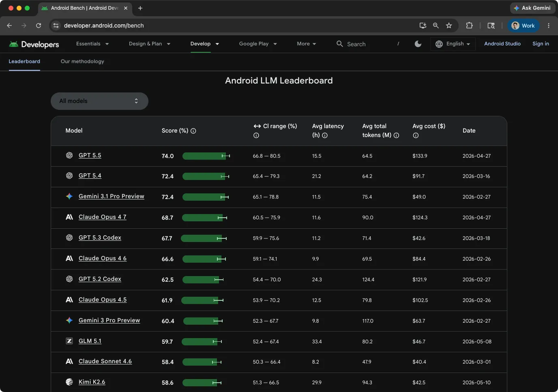Click the Sign in link

(541, 44)
